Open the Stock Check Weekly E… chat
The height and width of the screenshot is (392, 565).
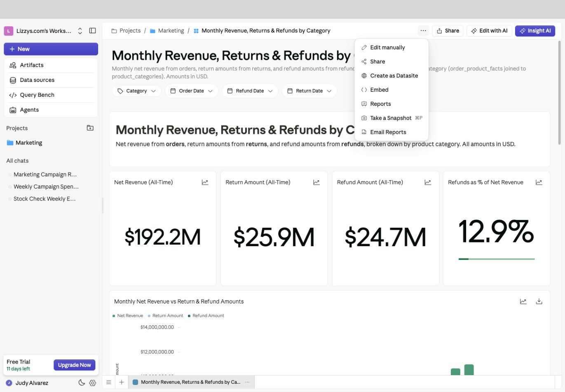(45, 199)
